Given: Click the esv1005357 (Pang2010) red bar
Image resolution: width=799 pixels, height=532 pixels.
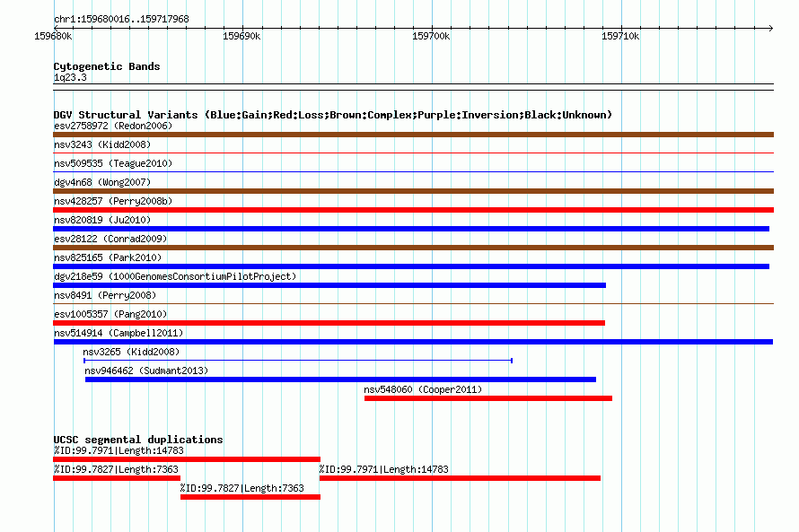Looking at the screenshot, I should coord(329,323).
